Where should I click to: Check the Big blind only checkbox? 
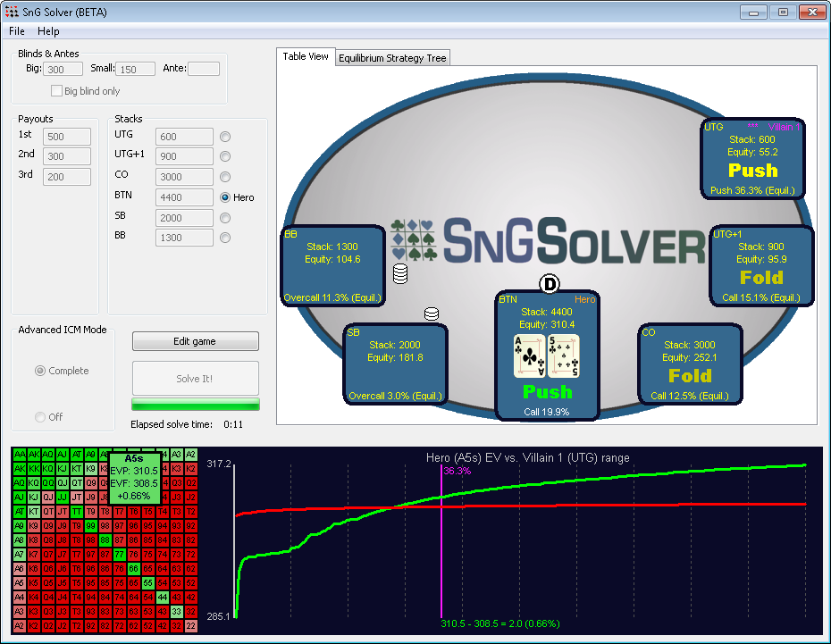point(57,91)
